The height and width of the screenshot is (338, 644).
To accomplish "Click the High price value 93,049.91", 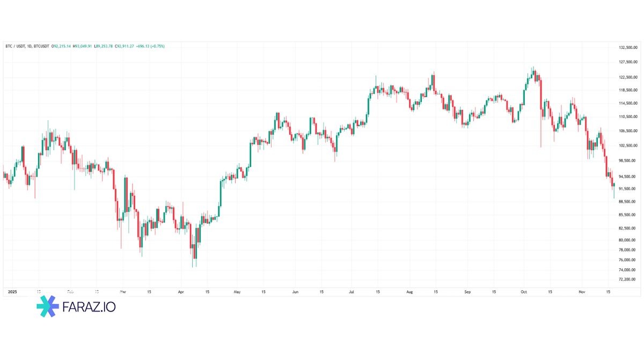I will [x=84, y=47].
